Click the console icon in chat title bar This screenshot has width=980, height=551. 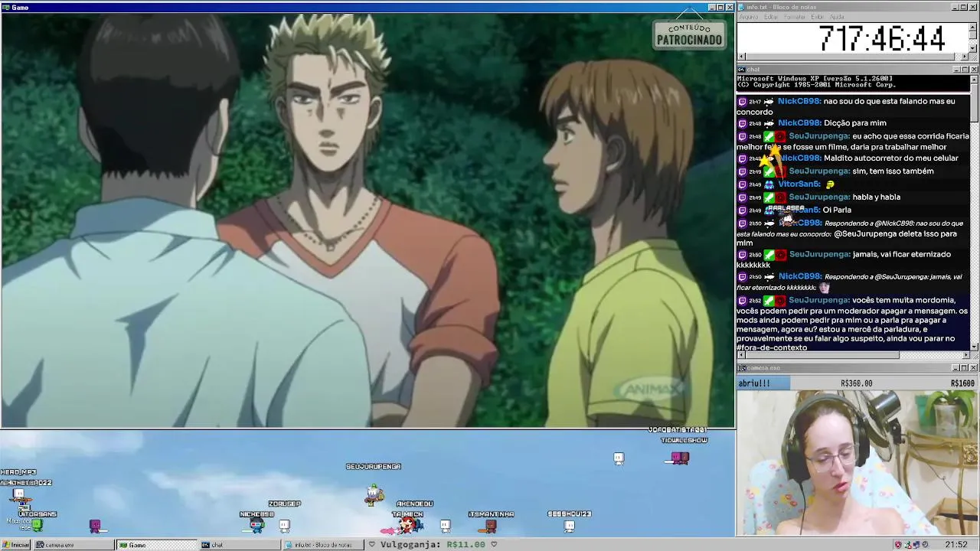(x=741, y=70)
